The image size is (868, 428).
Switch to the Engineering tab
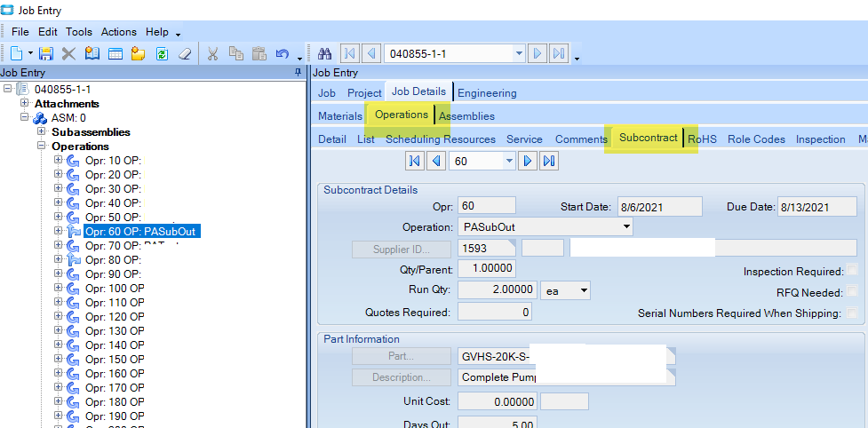(x=487, y=93)
